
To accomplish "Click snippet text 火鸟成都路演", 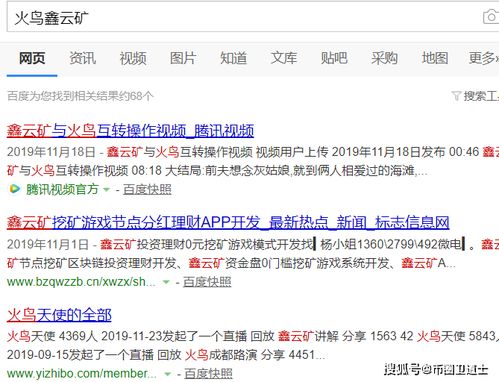I will click(221, 355).
